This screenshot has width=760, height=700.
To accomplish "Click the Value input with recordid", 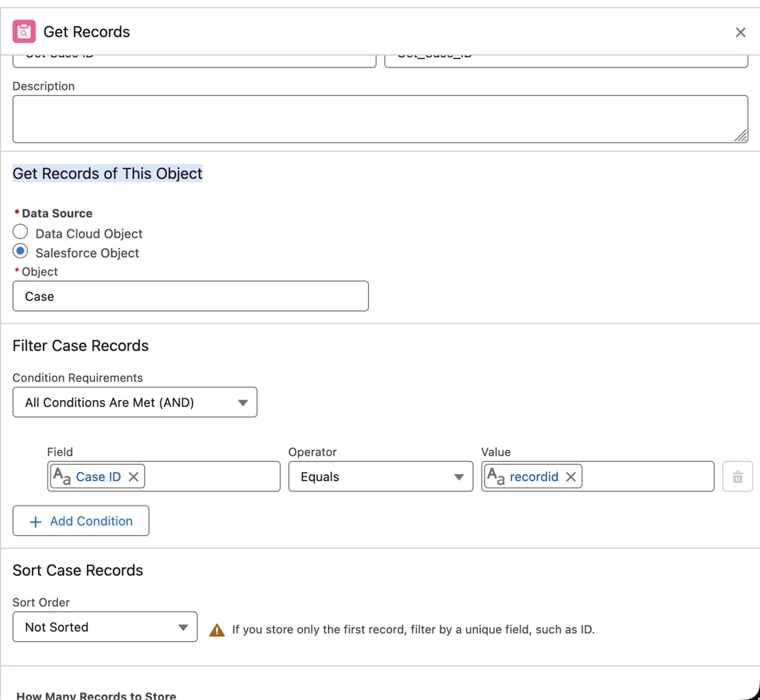I will pos(597,477).
